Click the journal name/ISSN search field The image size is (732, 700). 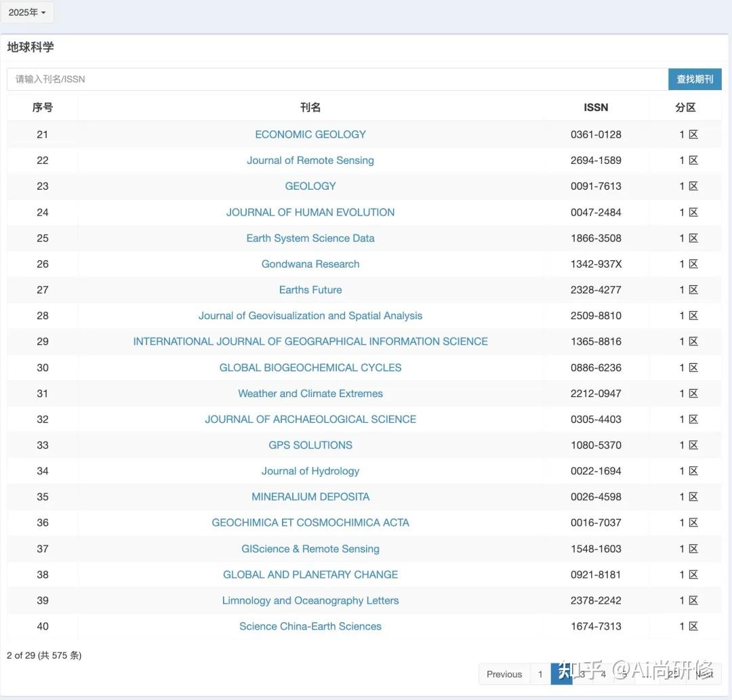point(338,79)
